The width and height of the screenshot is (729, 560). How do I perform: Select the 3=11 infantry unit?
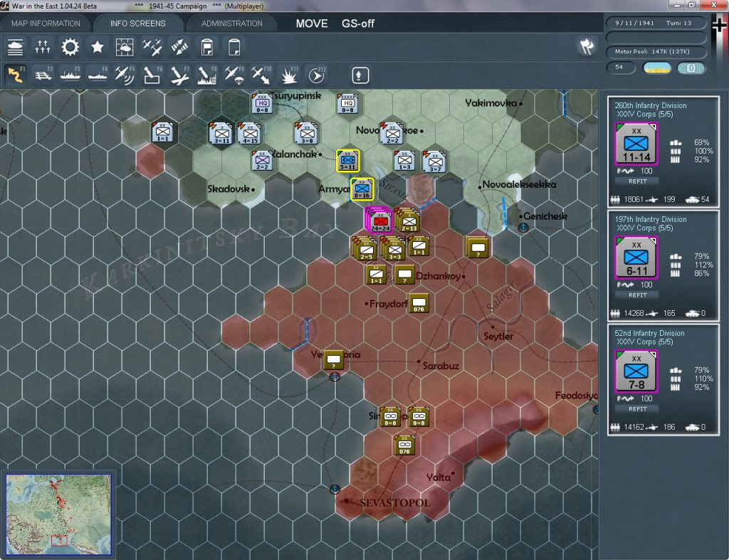pyautogui.click(x=221, y=134)
